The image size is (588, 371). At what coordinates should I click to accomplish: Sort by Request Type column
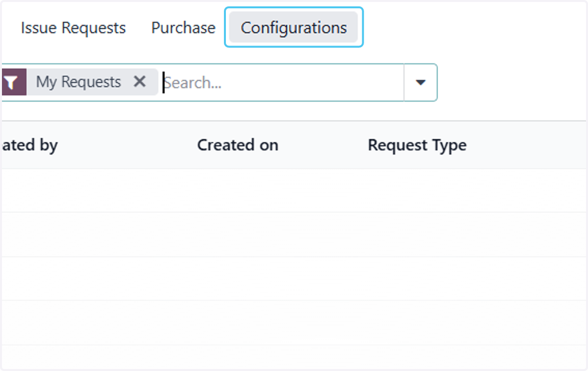click(x=417, y=145)
